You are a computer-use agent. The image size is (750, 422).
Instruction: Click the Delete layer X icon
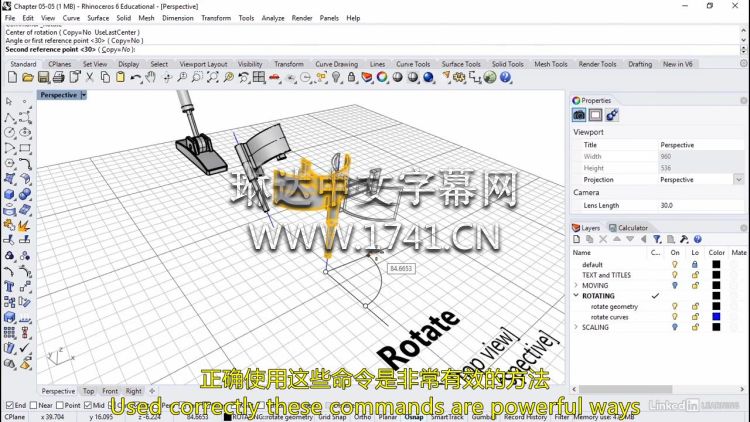[x=603, y=239]
